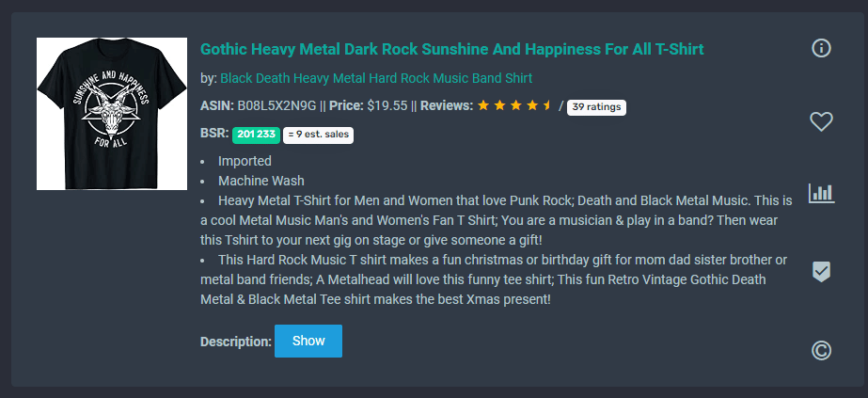Click the shield checkmark trademark icon
Image resolution: width=868 pixels, height=398 pixels.
coord(821,271)
